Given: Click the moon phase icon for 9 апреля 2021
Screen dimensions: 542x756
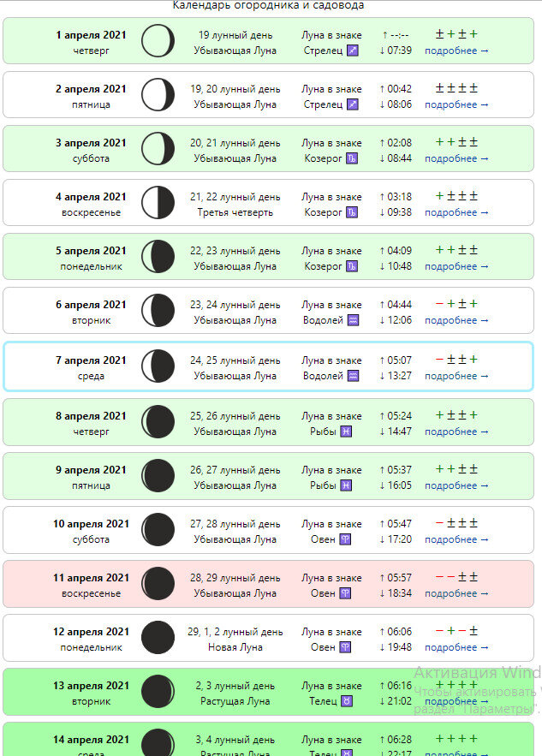Looking at the screenshot, I should pyautogui.click(x=158, y=476).
